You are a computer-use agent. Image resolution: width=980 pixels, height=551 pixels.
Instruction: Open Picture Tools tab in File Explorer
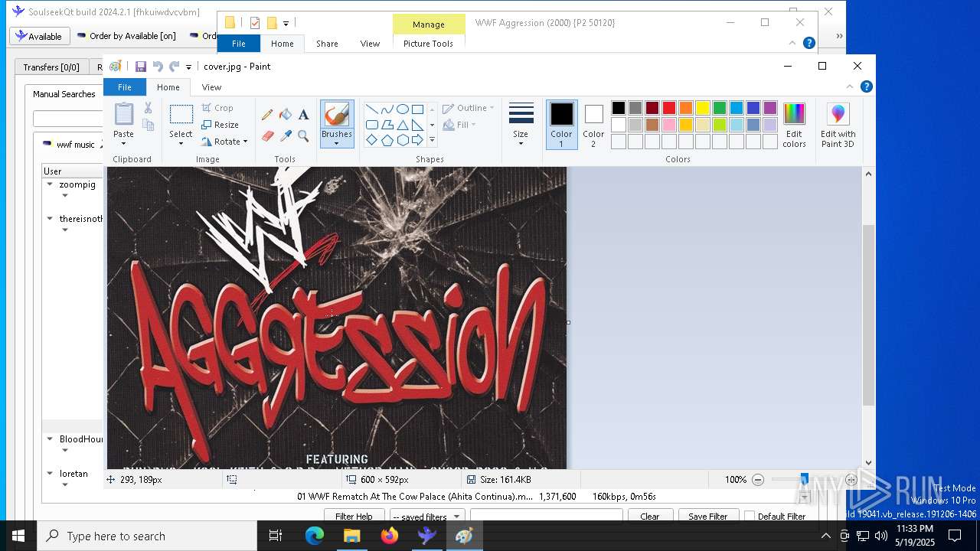[x=428, y=44]
